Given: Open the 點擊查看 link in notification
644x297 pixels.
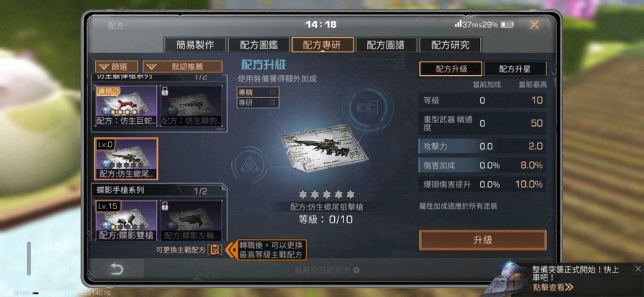Looking at the screenshot, I should (553, 287).
